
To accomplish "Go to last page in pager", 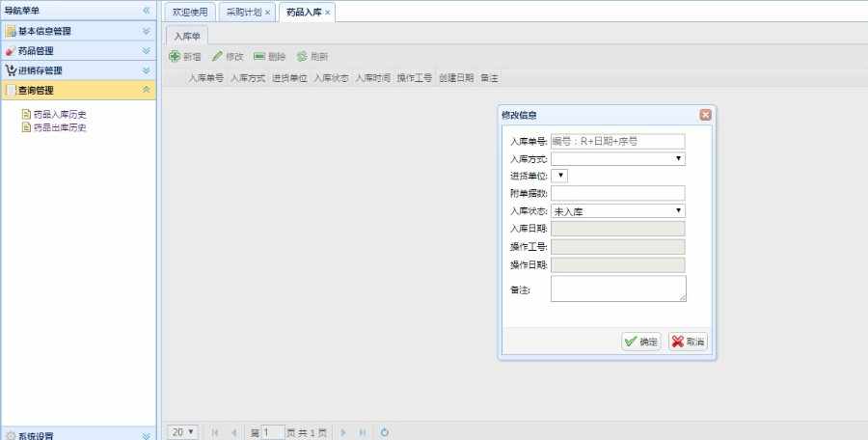I will click(362, 432).
